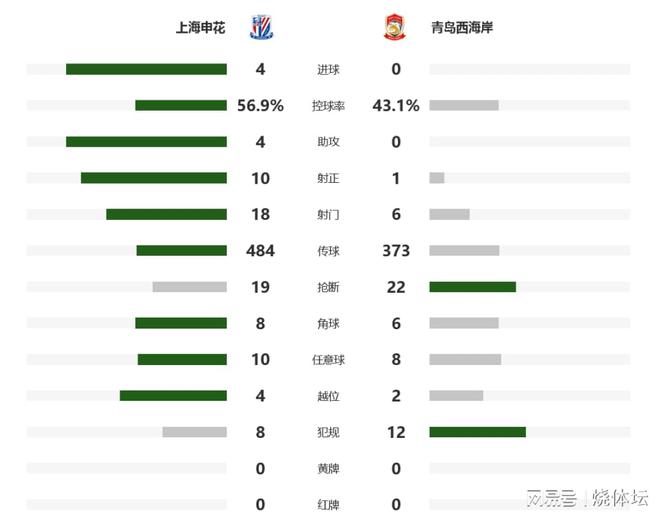Click Shenhua's green 进球 bar

146,69
